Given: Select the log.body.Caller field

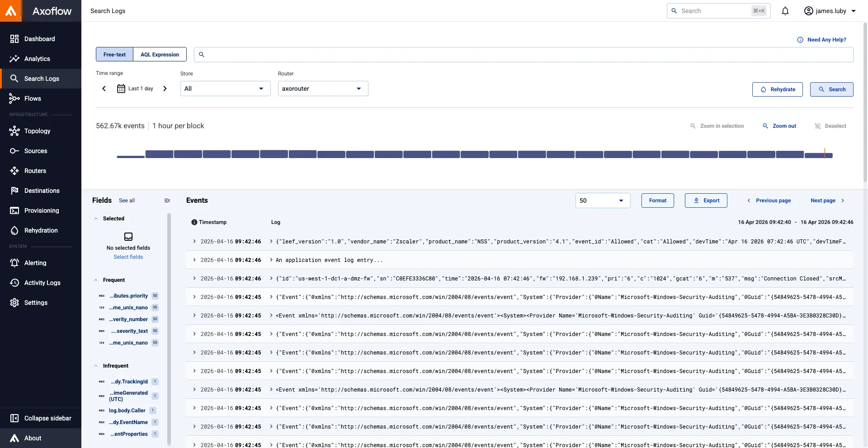Looking at the screenshot, I should coord(127,411).
